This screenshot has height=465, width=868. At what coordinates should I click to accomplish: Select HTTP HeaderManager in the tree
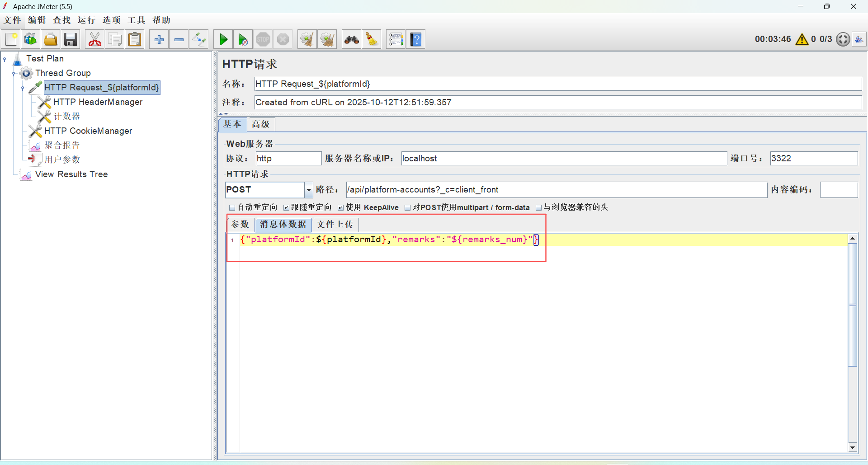click(98, 102)
